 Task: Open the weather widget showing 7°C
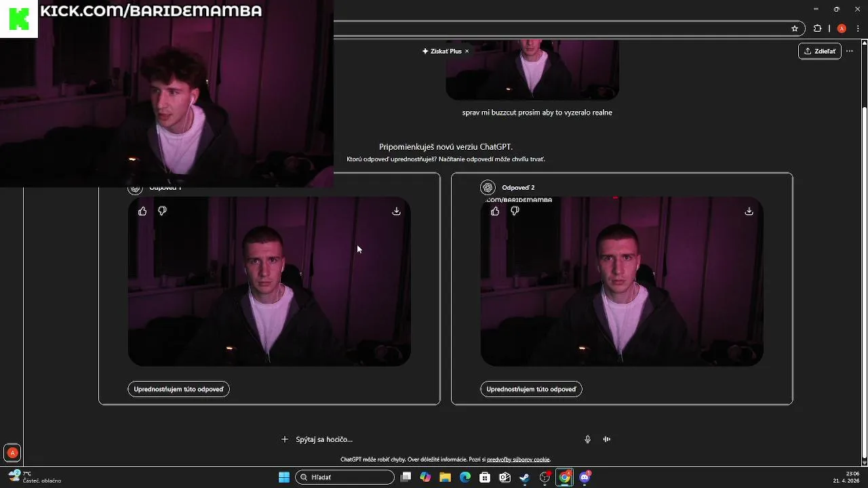[35, 477]
